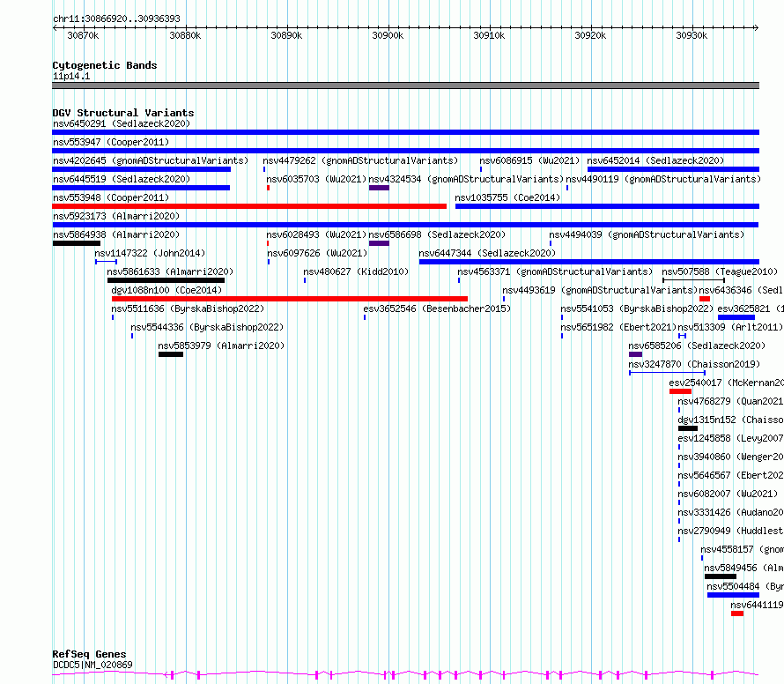
Task: Click the nsv5864938 (Almarri2020) label
Action: pyautogui.click(x=116, y=234)
